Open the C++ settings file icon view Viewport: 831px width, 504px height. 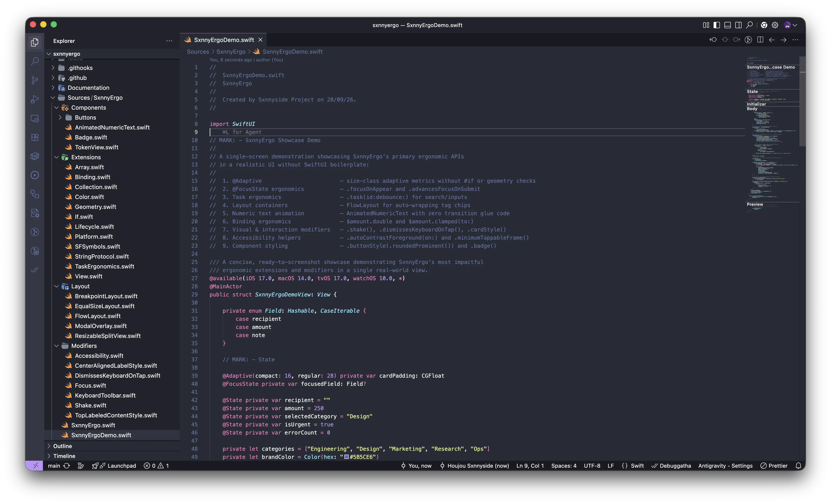35,213
